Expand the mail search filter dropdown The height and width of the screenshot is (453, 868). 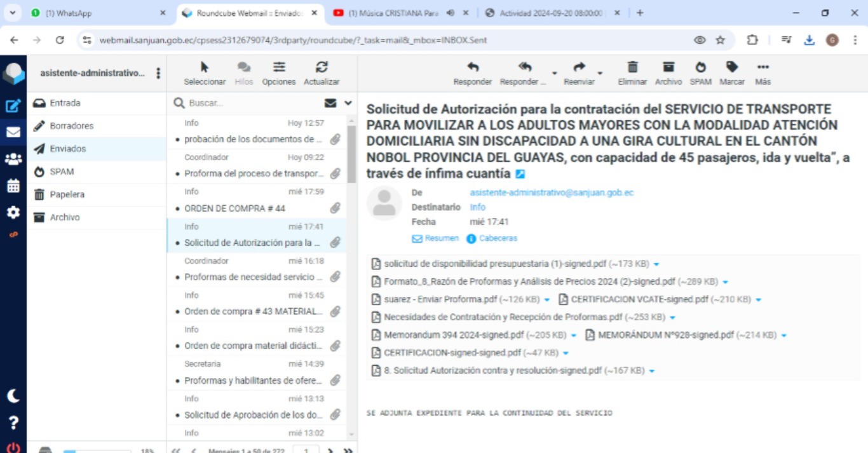348,103
